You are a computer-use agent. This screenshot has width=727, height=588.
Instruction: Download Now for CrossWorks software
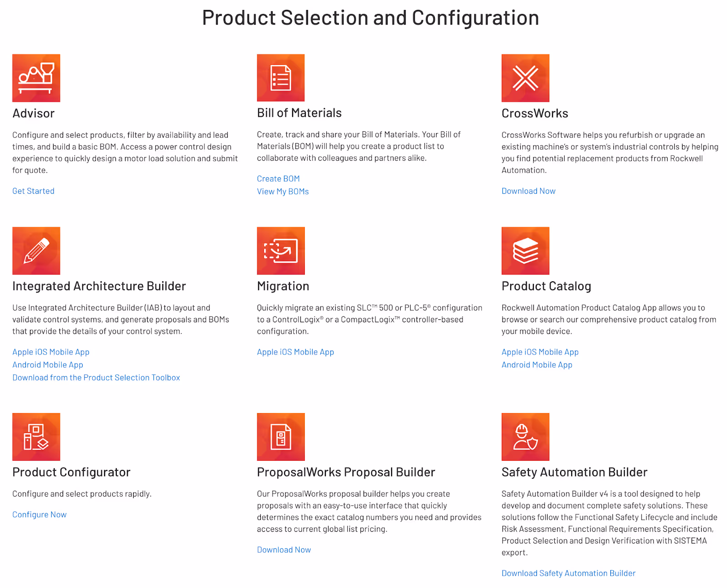(528, 190)
